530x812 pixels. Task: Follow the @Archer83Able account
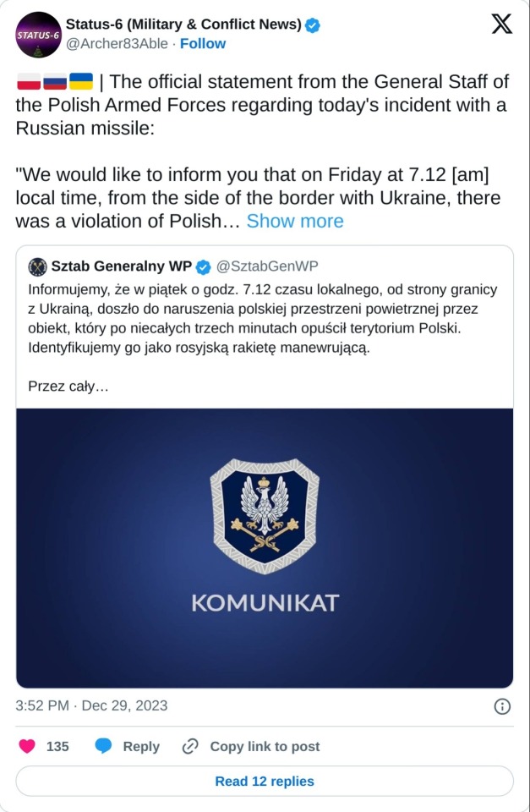(203, 44)
